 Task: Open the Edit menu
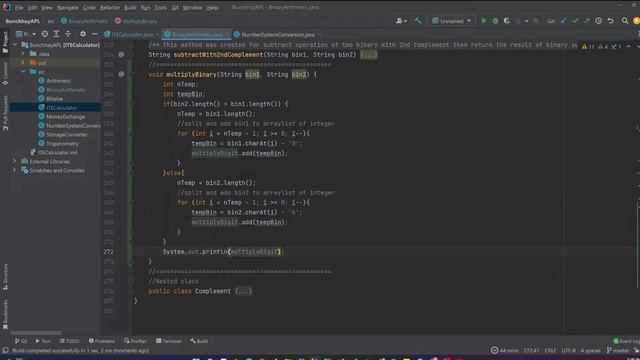point(32,7)
